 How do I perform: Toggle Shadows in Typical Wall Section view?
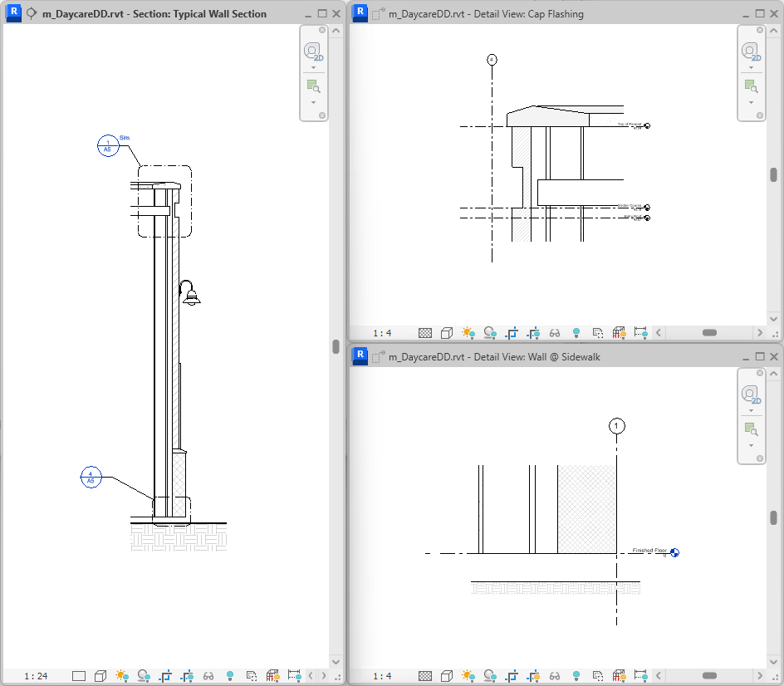(144, 676)
